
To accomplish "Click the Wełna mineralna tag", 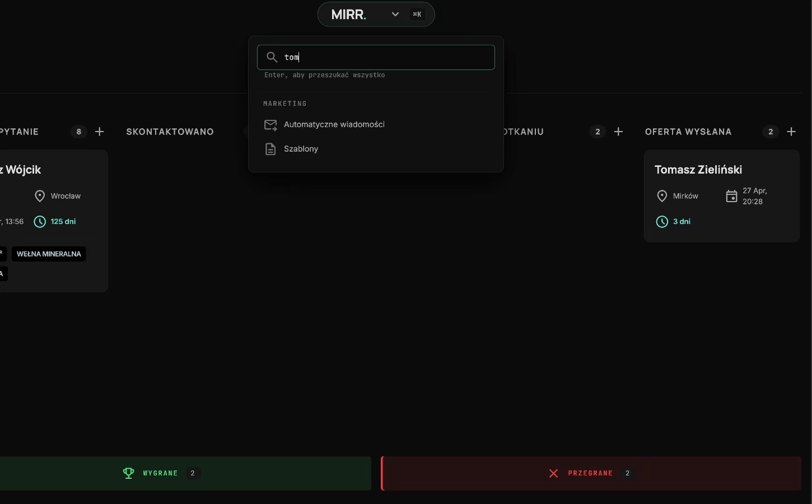I will [49, 254].
